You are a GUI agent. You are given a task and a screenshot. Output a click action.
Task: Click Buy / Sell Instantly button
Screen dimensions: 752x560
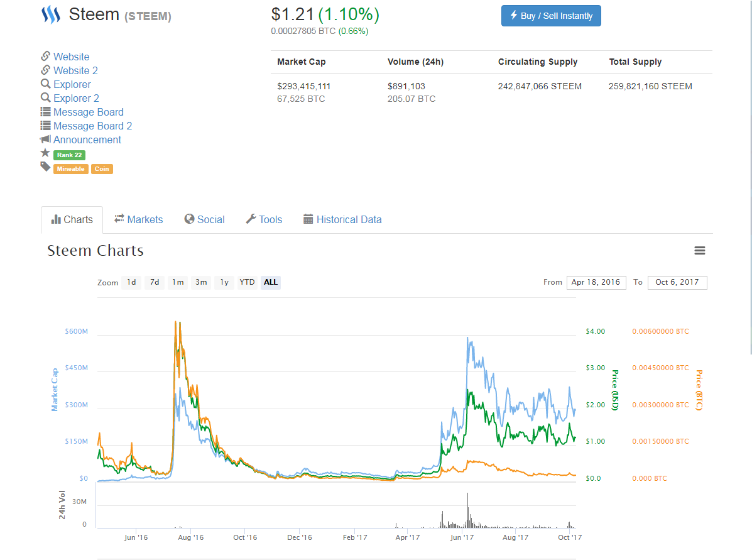pos(551,16)
